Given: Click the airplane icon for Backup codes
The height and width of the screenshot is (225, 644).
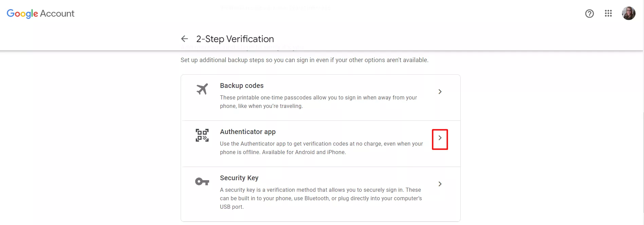Looking at the screenshot, I should [202, 89].
